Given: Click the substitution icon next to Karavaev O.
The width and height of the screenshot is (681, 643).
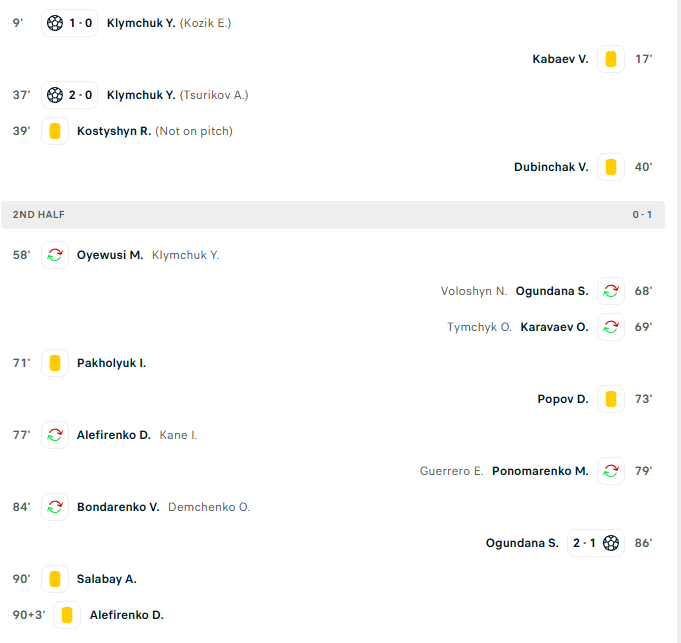Looking at the screenshot, I should point(611,327).
